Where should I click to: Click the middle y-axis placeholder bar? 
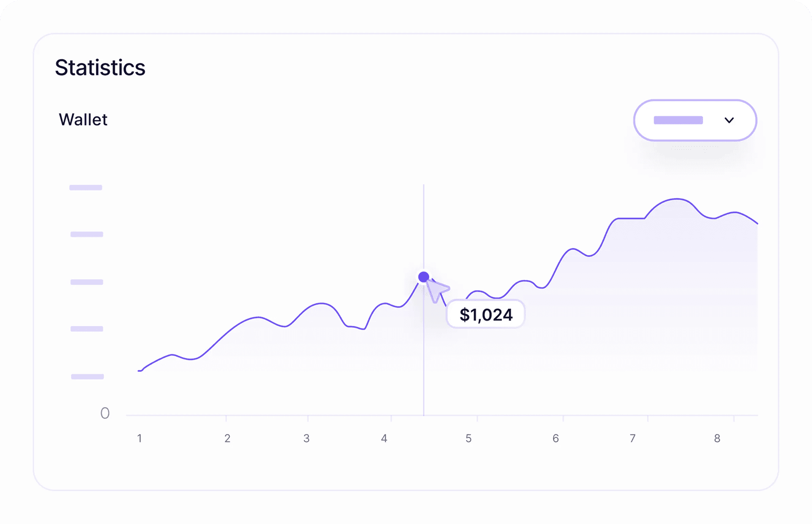(87, 282)
